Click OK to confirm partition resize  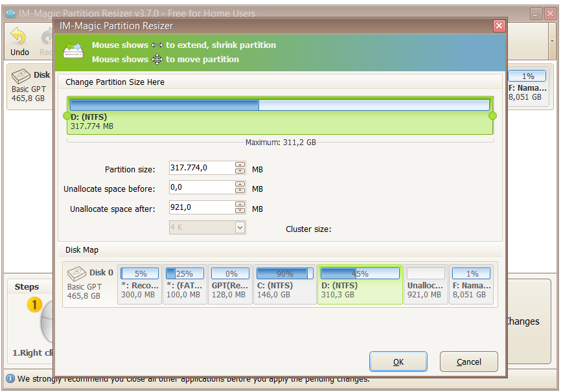[x=398, y=362]
